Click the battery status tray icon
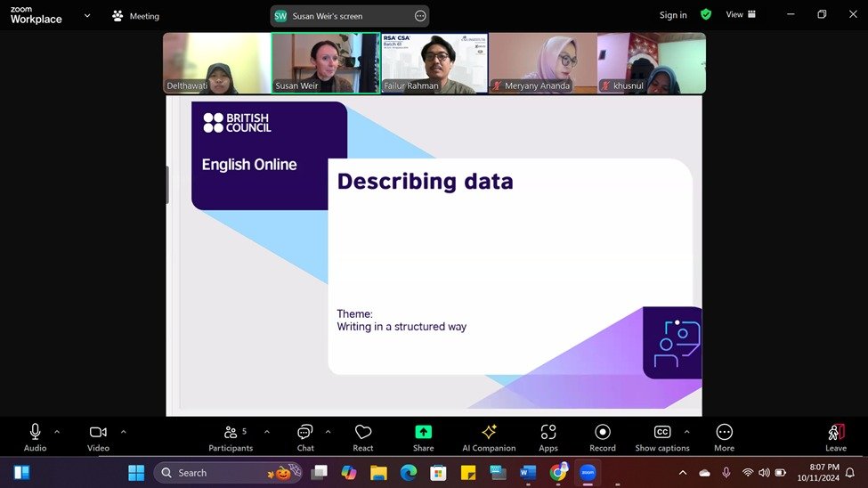 click(781, 473)
